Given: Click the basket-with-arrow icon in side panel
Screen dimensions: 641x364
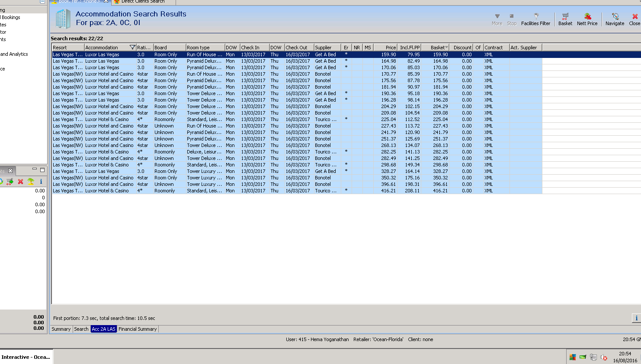Looking at the screenshot, I should click(x=10, y=182).
